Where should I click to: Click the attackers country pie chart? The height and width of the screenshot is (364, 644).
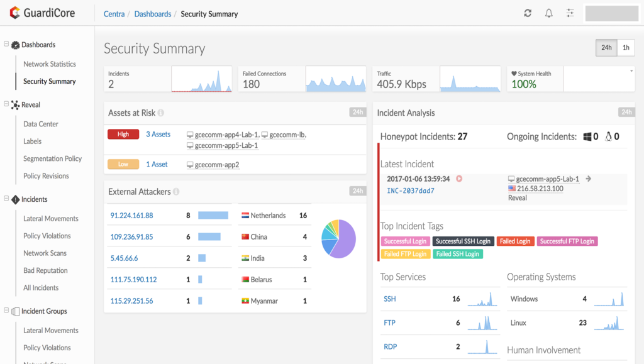coord(338,239)
